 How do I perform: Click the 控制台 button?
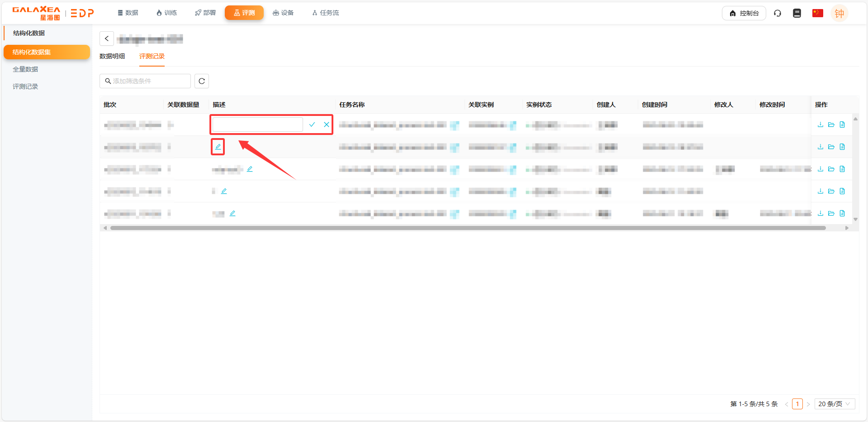click(744, 13)
